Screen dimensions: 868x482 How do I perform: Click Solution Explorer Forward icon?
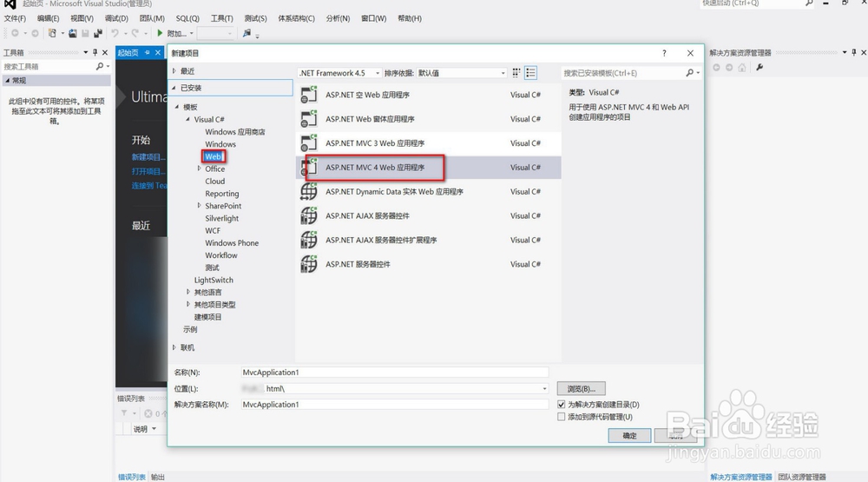coord(729,68)
